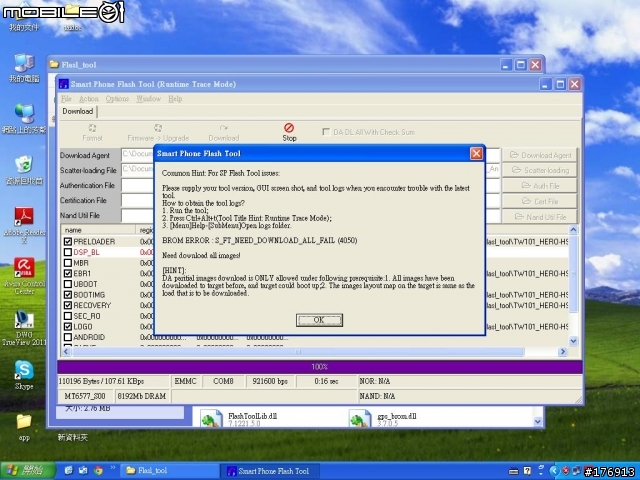640x480 pixels.
Task: Click the 8192Mb DRAM status bar entry
Action: [142, 396]
